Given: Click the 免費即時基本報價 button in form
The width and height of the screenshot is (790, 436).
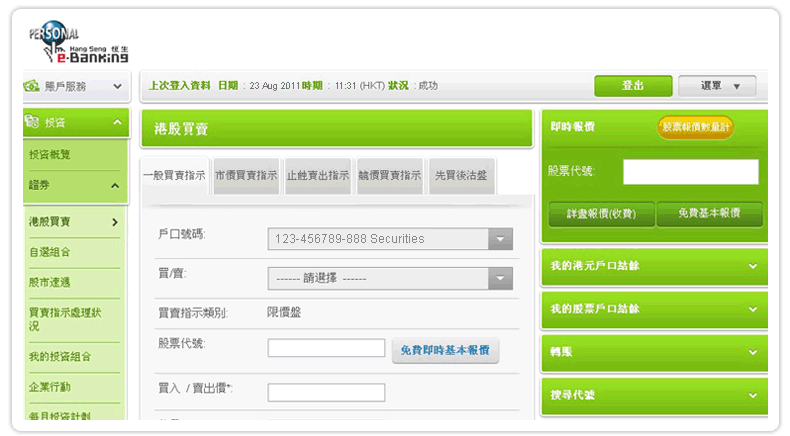Looking at the screenshot, I should point(445,351).
